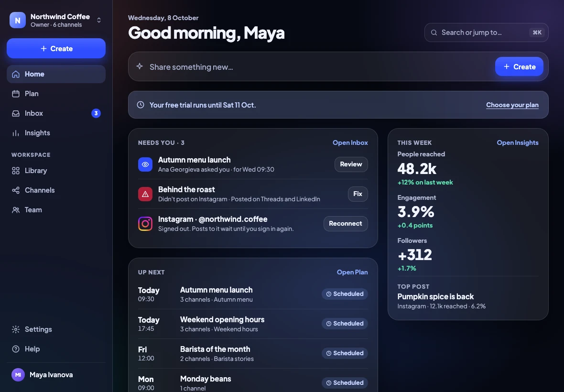This screenshot has width=564, height=392.
Task: Open the Channels sidebar item
Action: point(56,190)
